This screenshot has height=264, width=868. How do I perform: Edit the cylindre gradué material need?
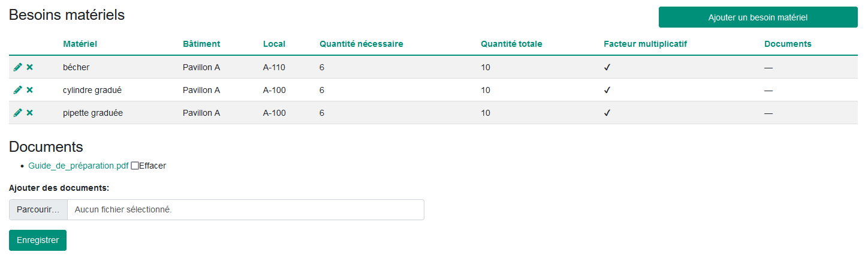[17, 90]
